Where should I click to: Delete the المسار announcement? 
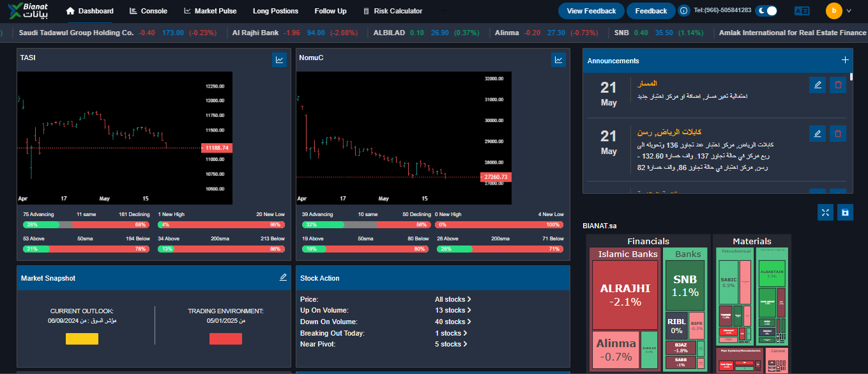(837, 84)
